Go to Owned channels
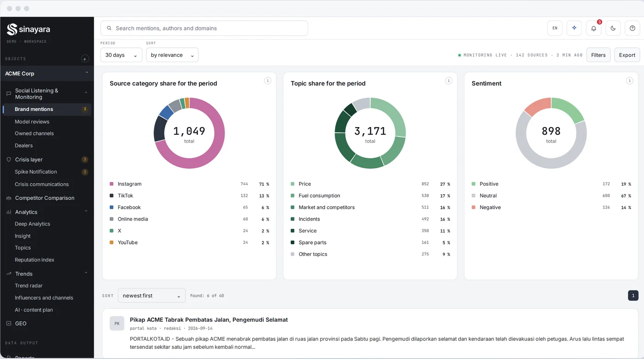 34,133
